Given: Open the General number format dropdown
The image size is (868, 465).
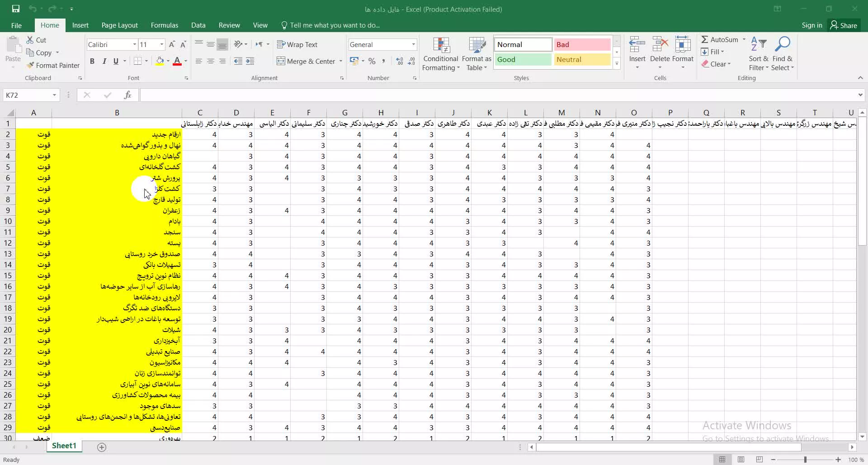Looking at the screenshot, I should [x=413, y=44].
